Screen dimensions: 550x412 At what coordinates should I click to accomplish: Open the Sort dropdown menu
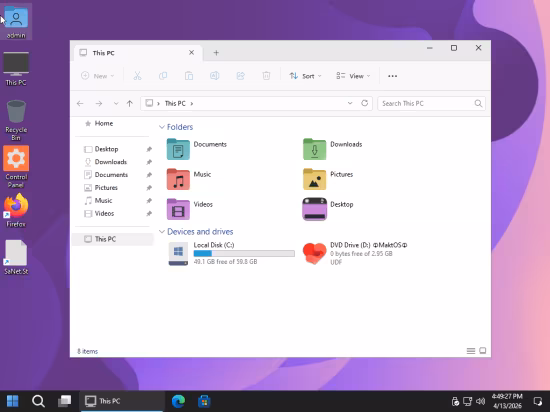tap(305, 76)
